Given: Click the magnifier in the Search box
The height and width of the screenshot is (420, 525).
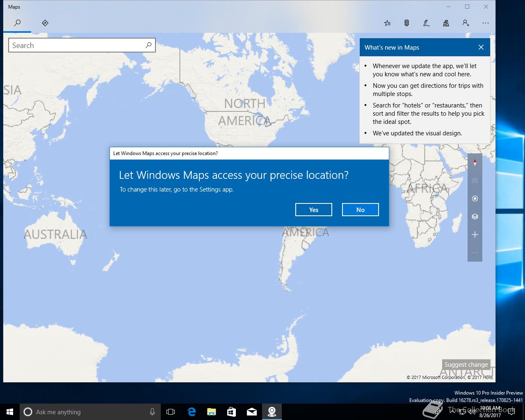Looking at the screenshot, I should [148, 45].
